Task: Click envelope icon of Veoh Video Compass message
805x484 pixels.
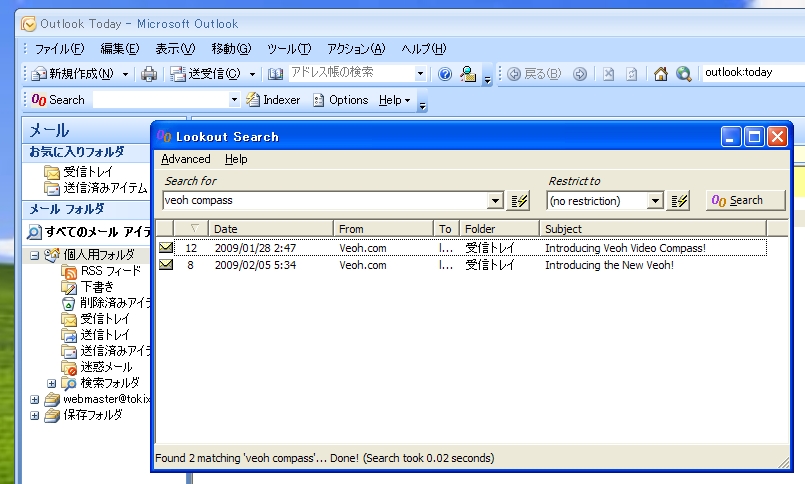Action: tap(165, 247)
